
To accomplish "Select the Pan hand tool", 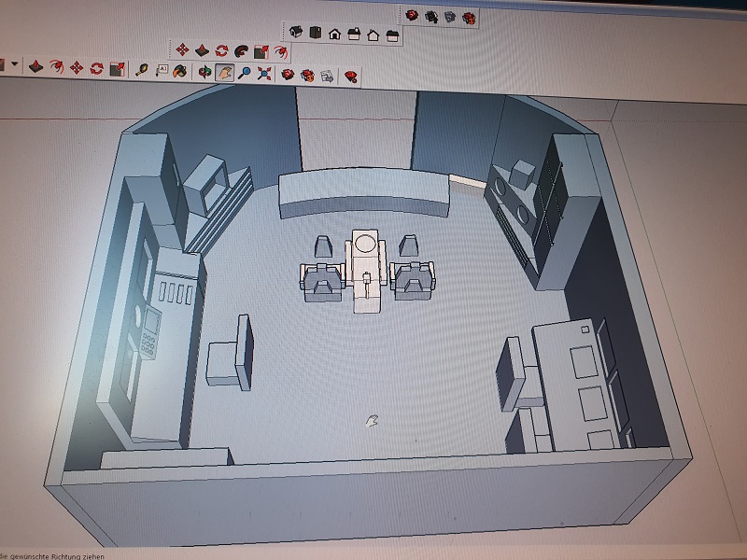I will tap(224, 72).
